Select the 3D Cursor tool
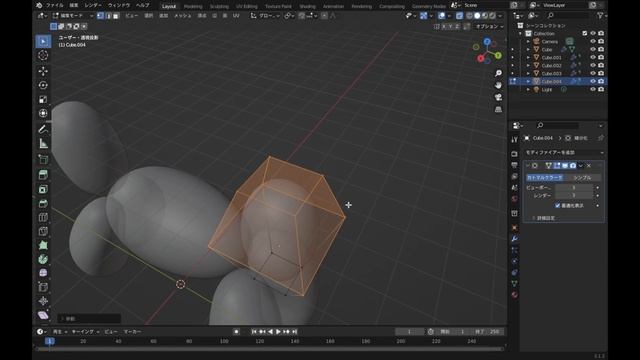 [x=43, y=56]
